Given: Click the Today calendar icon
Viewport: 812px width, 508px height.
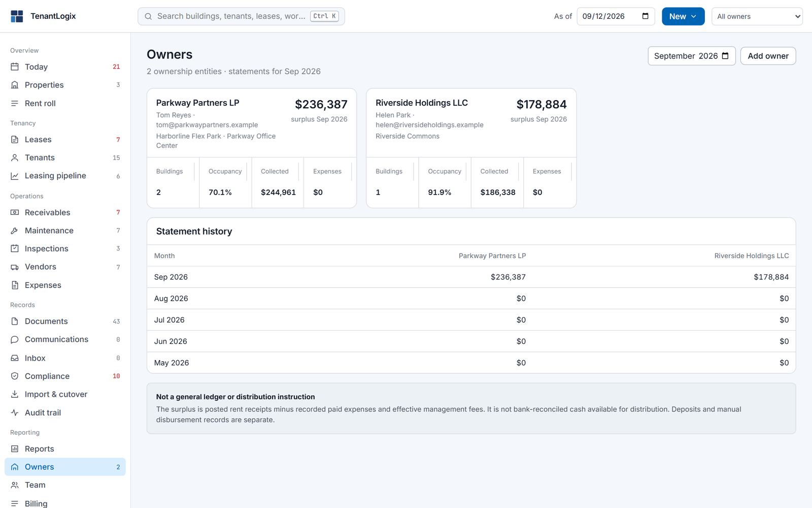Looking at the screenshot, I should pyautogui.click(x=15, y=67).
